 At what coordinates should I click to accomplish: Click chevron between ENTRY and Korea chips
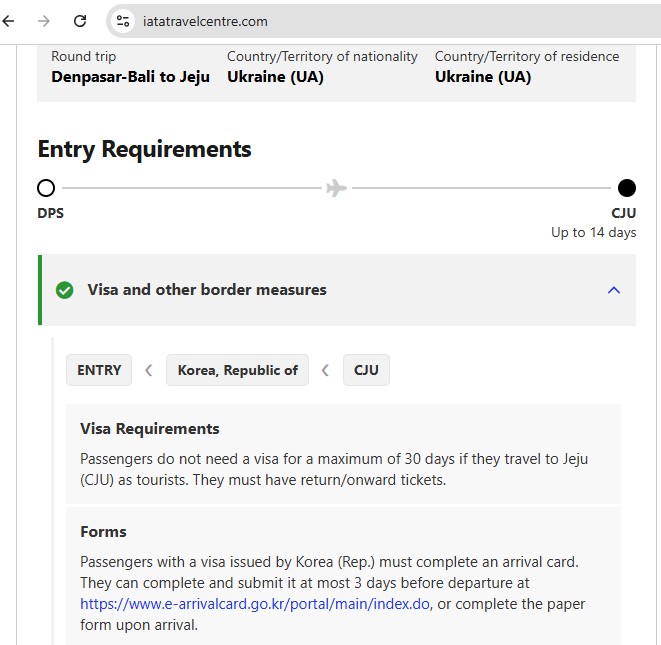(149, 370)
